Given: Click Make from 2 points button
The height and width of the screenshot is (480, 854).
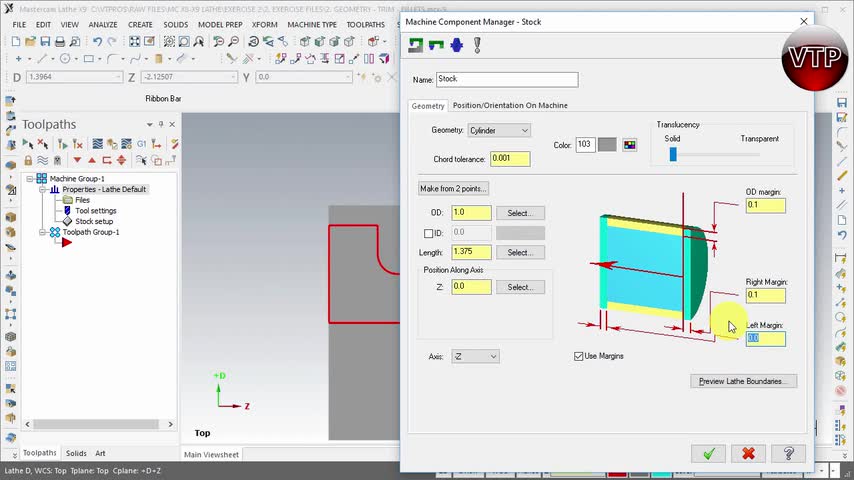Looking at the screenshot, I should click(x=453, y=189).
